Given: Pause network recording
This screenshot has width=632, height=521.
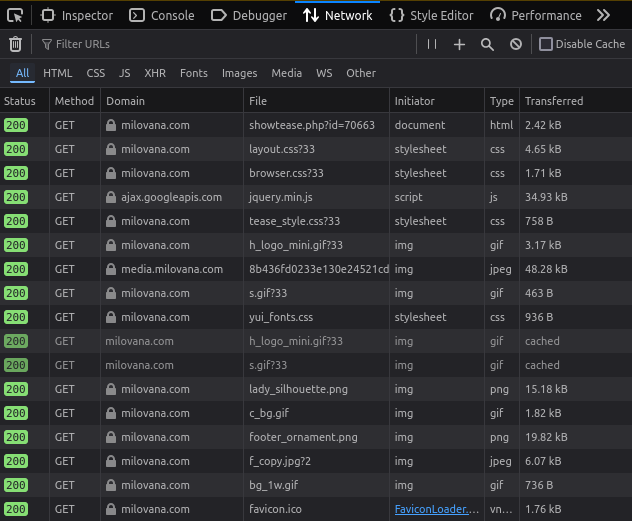Looking at the screenshot, I should [432, 44].
